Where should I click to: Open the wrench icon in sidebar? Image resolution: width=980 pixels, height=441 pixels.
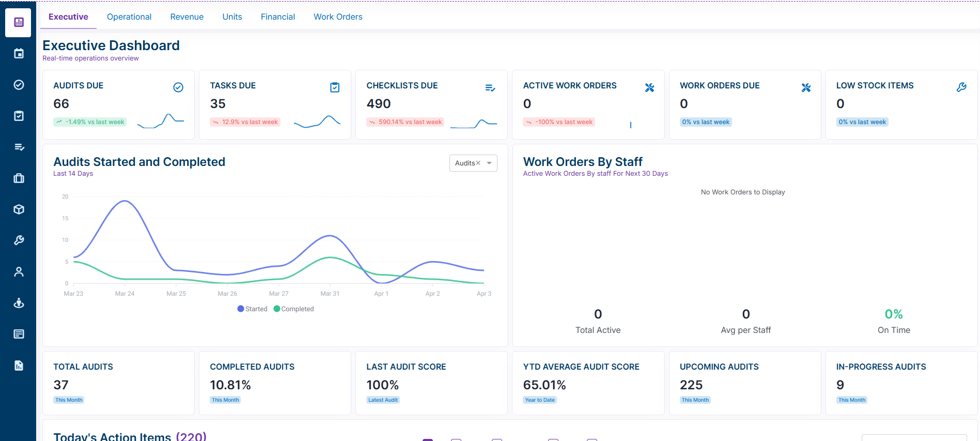(19, 240)
